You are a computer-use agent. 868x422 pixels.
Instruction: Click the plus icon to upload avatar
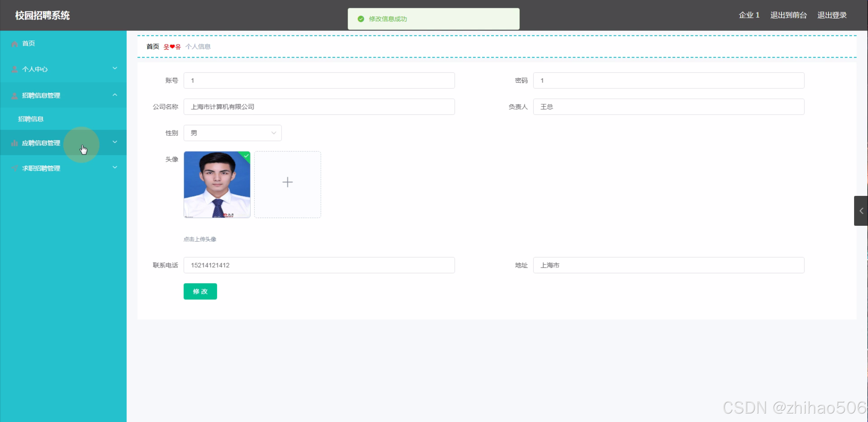(287, 182)
